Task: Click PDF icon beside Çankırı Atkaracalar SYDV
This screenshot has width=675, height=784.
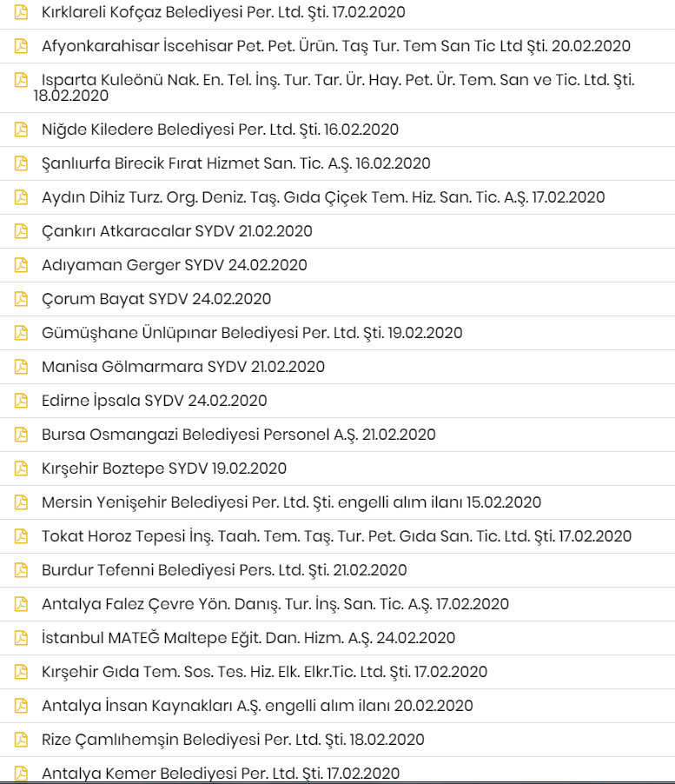Action: click(x=21, y=231)
